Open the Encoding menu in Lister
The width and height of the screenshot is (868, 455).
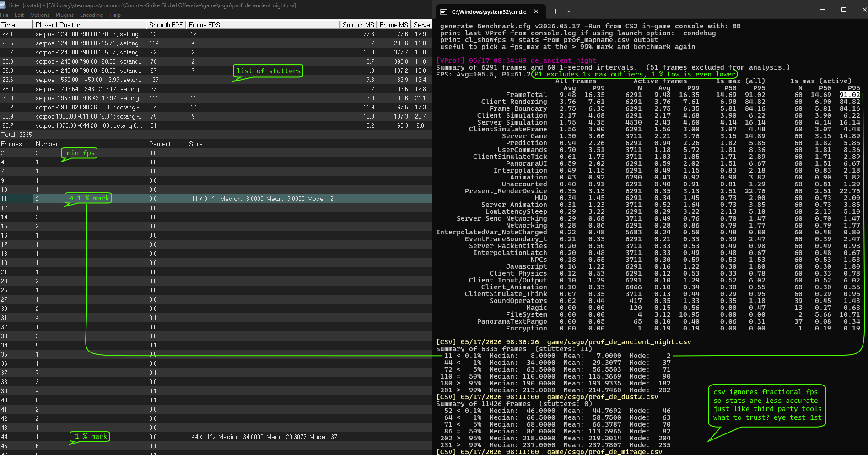click(x=92, y=15)
